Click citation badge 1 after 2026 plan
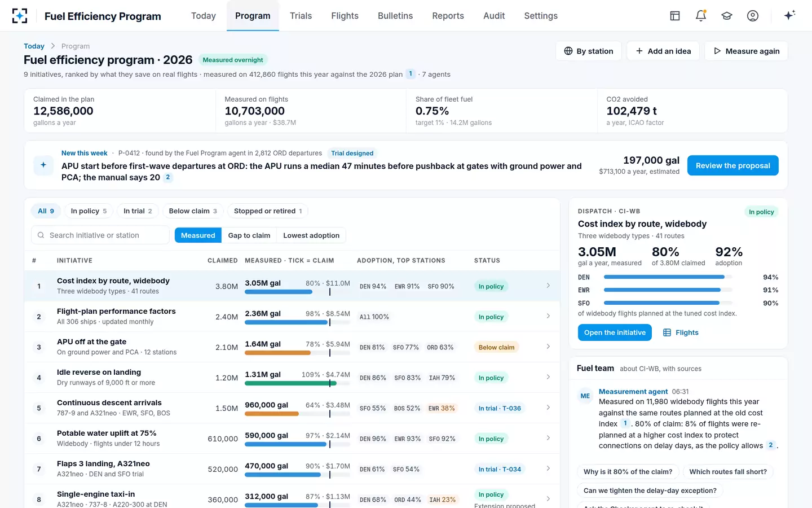This screenshot has width=812, height=508. [x=411, y=74]
